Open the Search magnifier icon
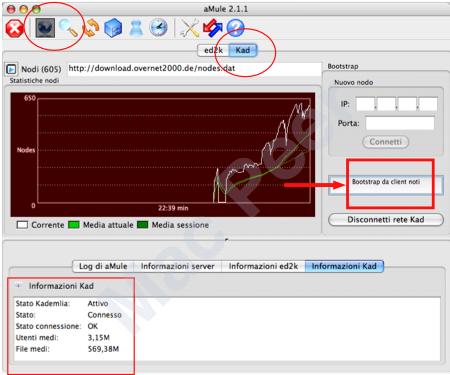450x375 pixels. [x=68, y=28]
